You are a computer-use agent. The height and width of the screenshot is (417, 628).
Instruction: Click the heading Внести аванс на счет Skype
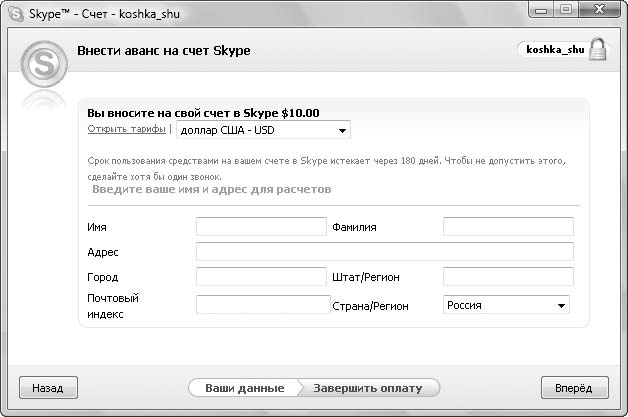coord(164,51)
